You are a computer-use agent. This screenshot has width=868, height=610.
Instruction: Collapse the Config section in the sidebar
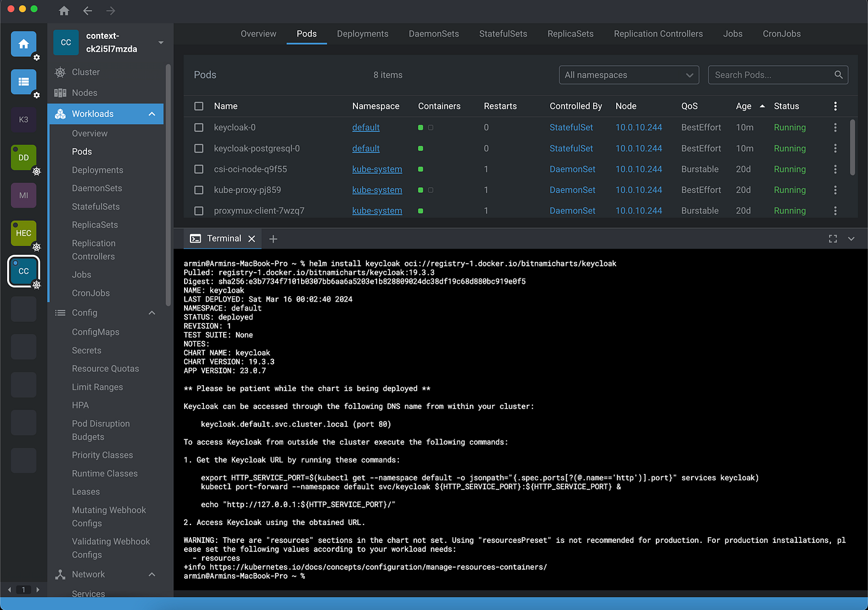pyautogui.click(x=151, y=312)
